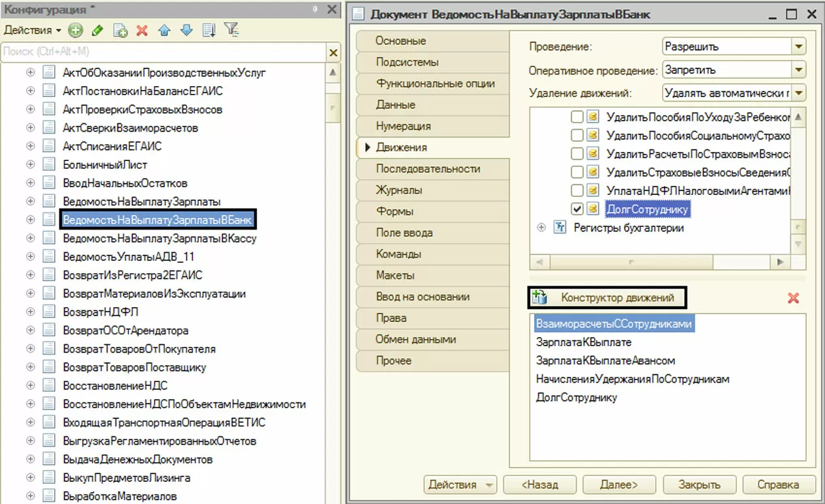Click document icon of БольничныйЛист
The image size is (825, 504).
tap(49, 165)
